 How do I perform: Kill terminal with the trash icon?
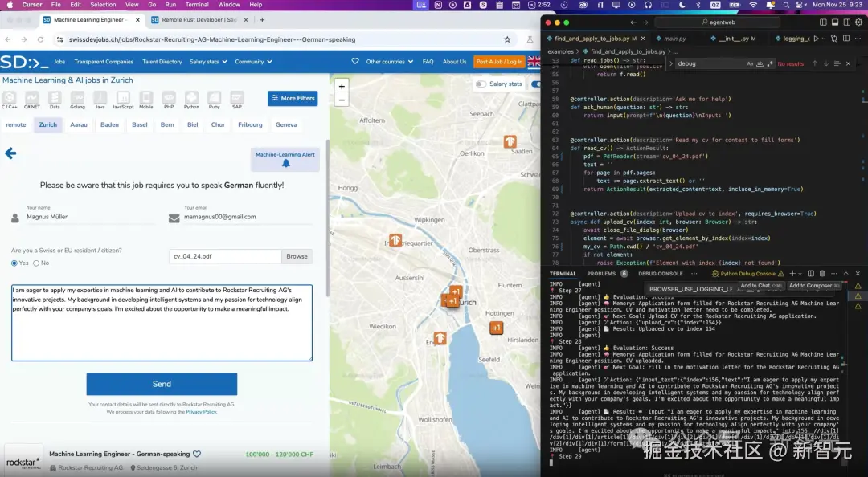point(822,273)
